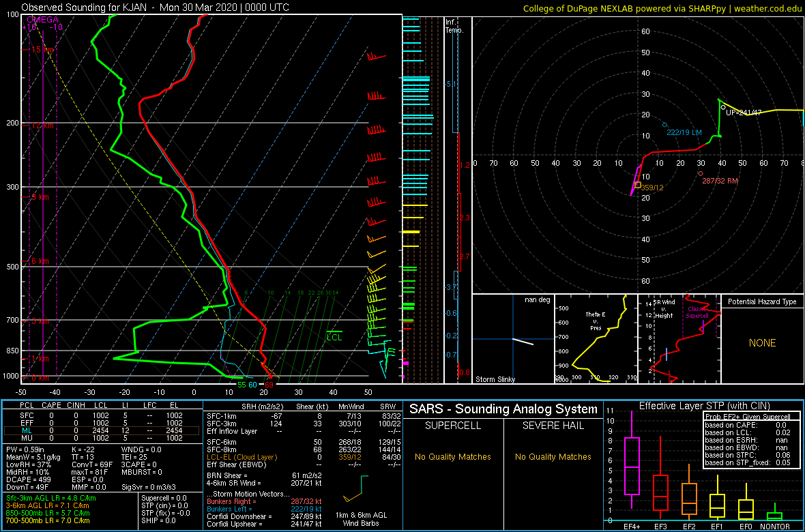Click the Eff Shear (EBWD) row
The image size is (805, 532).
(303, 464)
